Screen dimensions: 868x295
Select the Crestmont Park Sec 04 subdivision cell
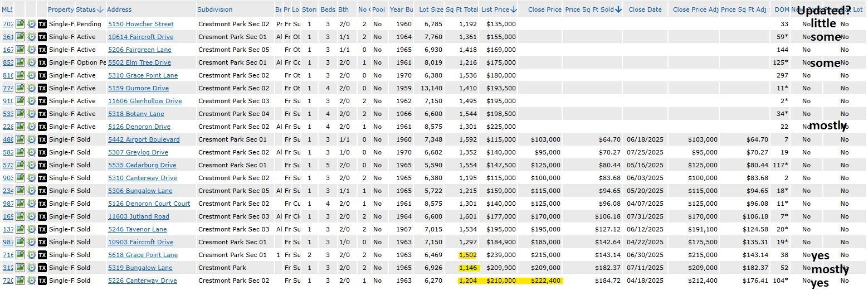pyautogui.click(x=233, y=114)
